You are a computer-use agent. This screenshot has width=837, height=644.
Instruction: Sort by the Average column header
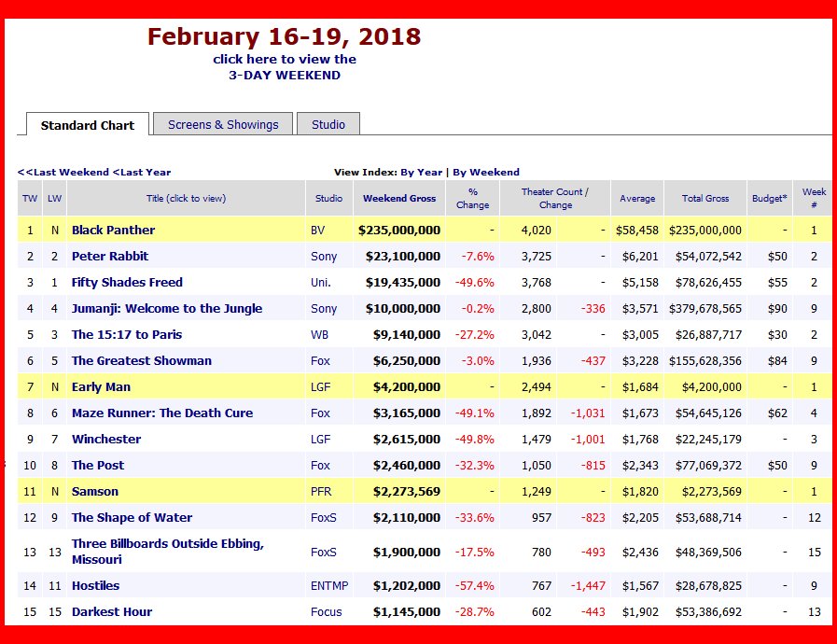[x=637, y=198]
